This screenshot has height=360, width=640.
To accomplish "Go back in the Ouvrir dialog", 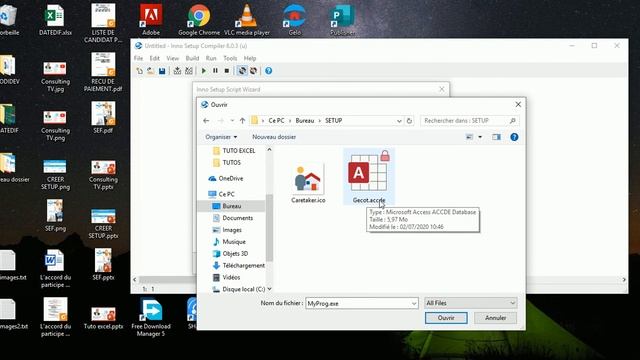I will (206, 121).
